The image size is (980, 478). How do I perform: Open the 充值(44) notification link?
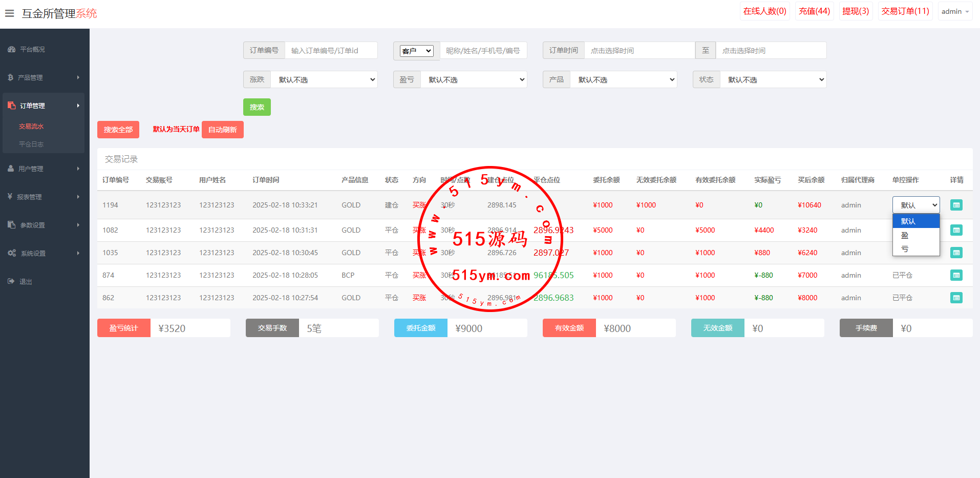[814, 11]
